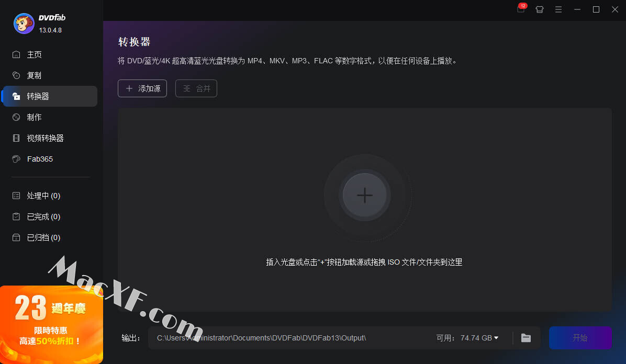Go to the 复制 module
The image size is (626, 364).
(34, 75)
